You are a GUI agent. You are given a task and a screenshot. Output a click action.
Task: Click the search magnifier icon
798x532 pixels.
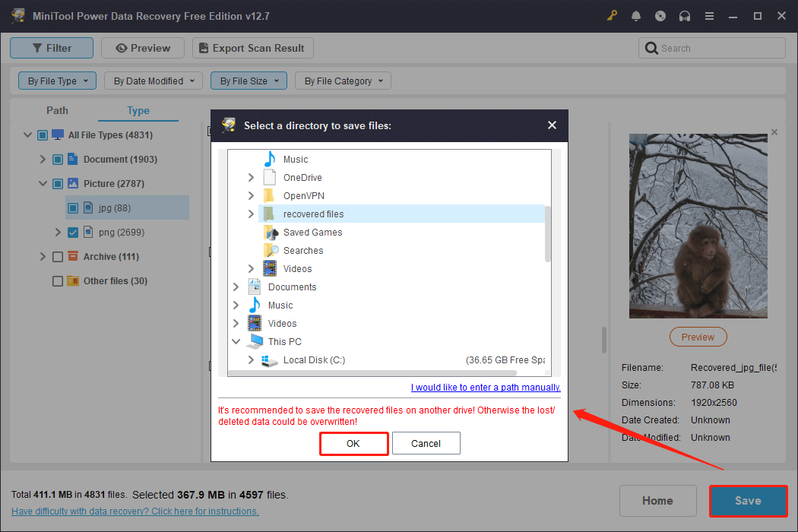(x=651, y=47)
